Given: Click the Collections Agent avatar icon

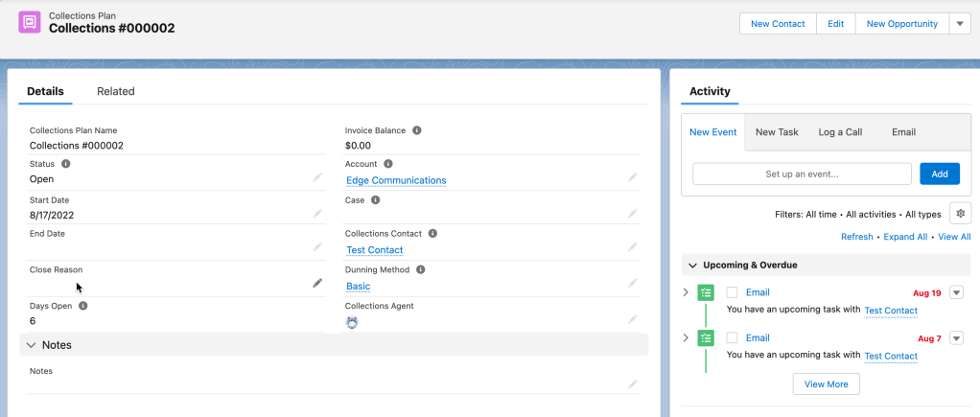Looking at the screenshot, I should (352, 322).
